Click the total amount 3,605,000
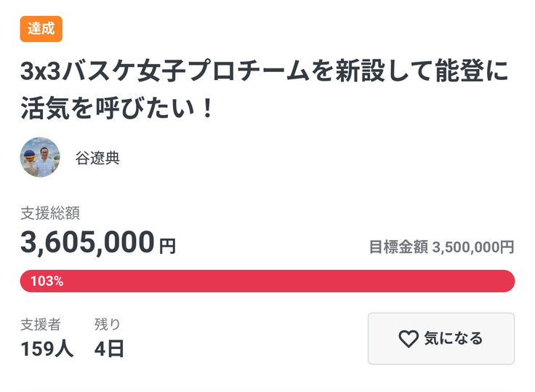 [x=87, y=242]
